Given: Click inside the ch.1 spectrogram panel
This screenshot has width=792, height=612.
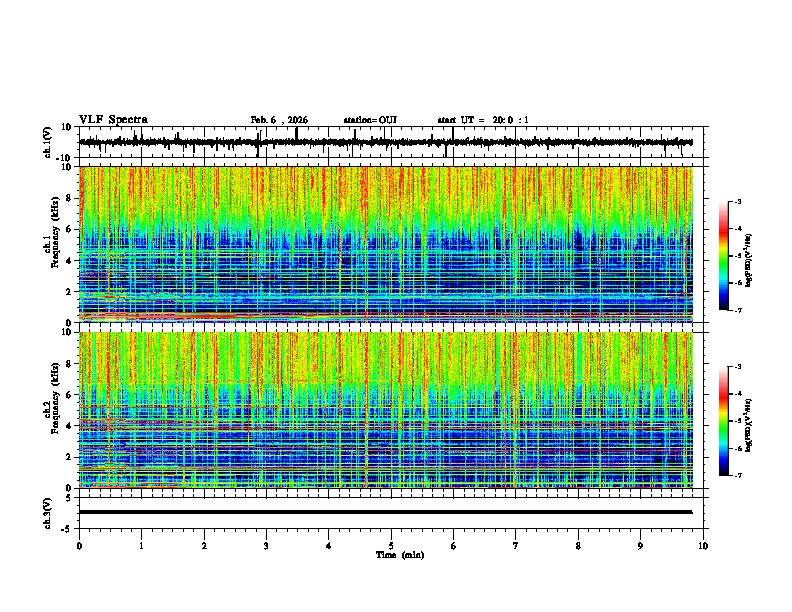Looking at the screenshot, I should pos(386,244).
